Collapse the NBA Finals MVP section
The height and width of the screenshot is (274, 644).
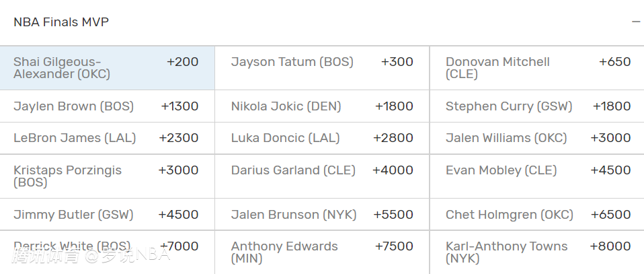pyautogui.click(x=635, y=22)
